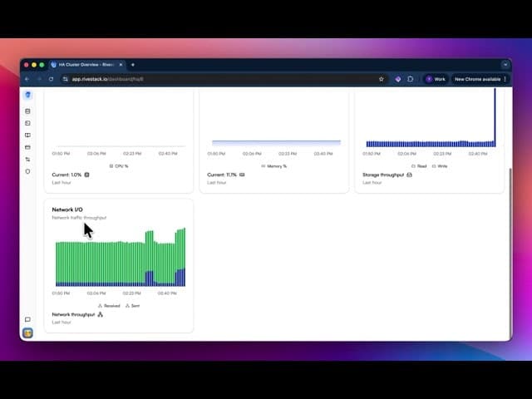Click the memory icon next to Current 11.1%

[x=242, y=175]
